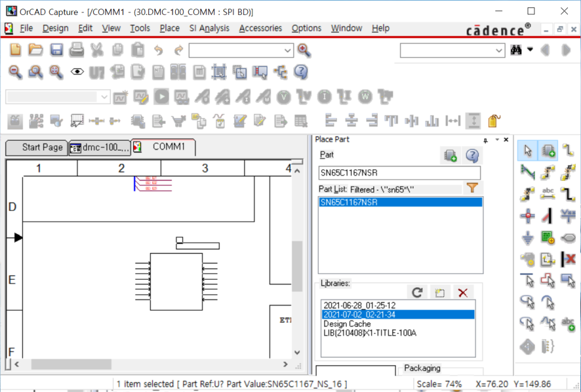Click the Place Junction red dot tool

[x=528, y=215]
